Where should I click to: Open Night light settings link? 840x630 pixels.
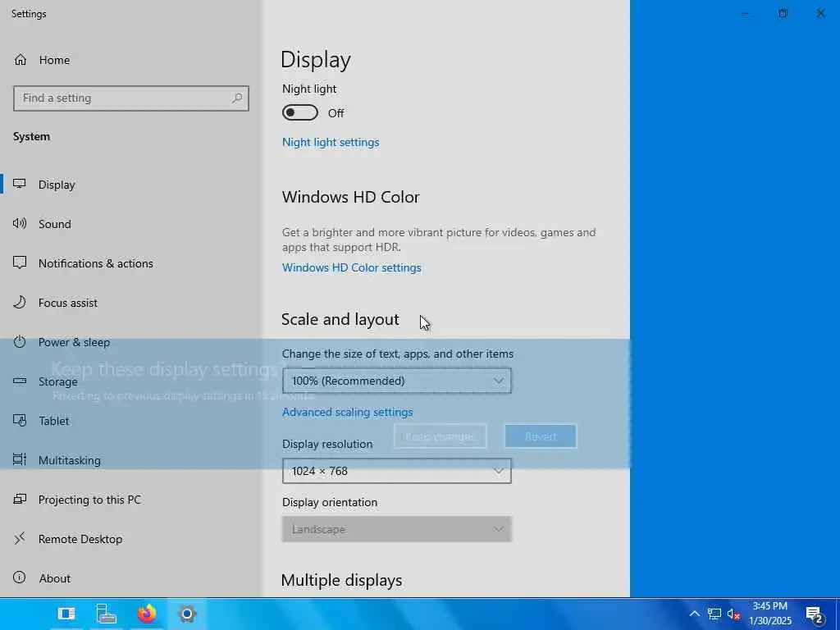coord(331,142)
